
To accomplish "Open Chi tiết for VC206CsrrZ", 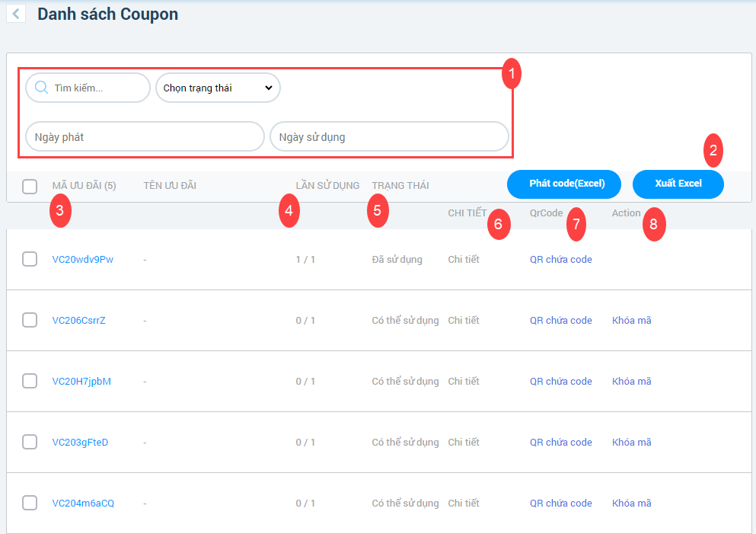I will (464, 320).
